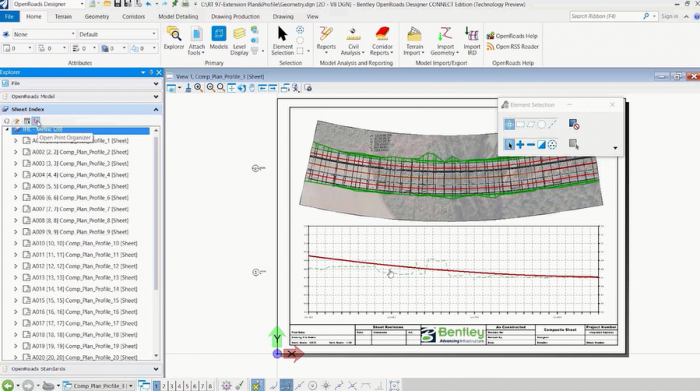Expand the A005 Comp_Plan_Profile_5 sheet node
The image size is (700, 391).
click(x=16, y=186)
